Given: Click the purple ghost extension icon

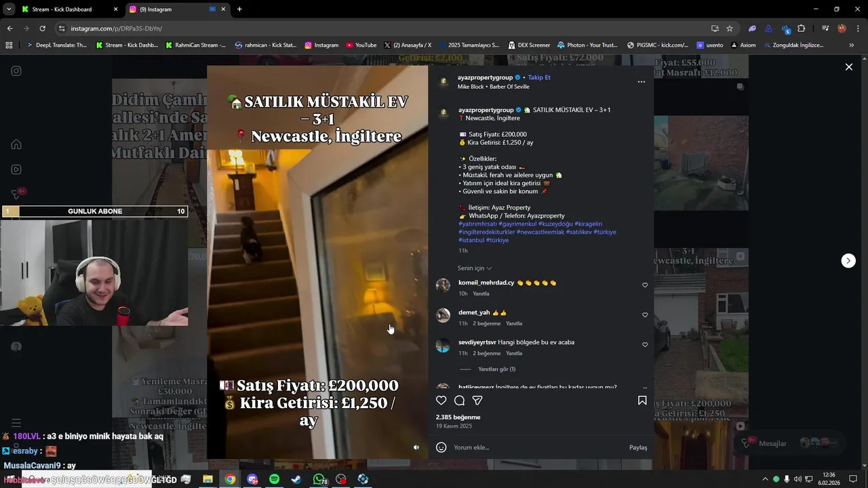Looking at the screenshot, I should (752, 28).
